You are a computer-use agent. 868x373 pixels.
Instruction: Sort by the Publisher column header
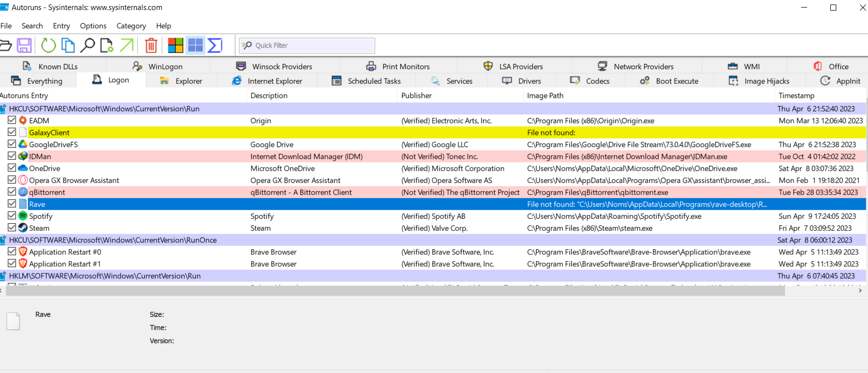(460, 96)
